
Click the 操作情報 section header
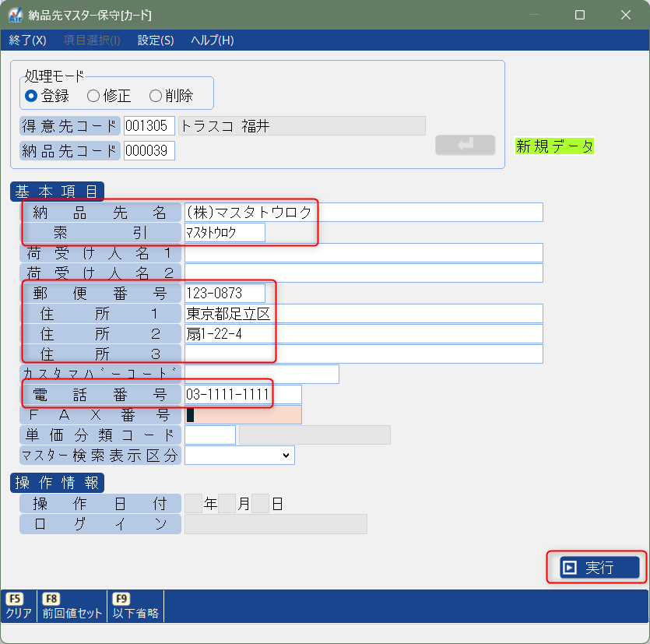[x=57, y=483]
